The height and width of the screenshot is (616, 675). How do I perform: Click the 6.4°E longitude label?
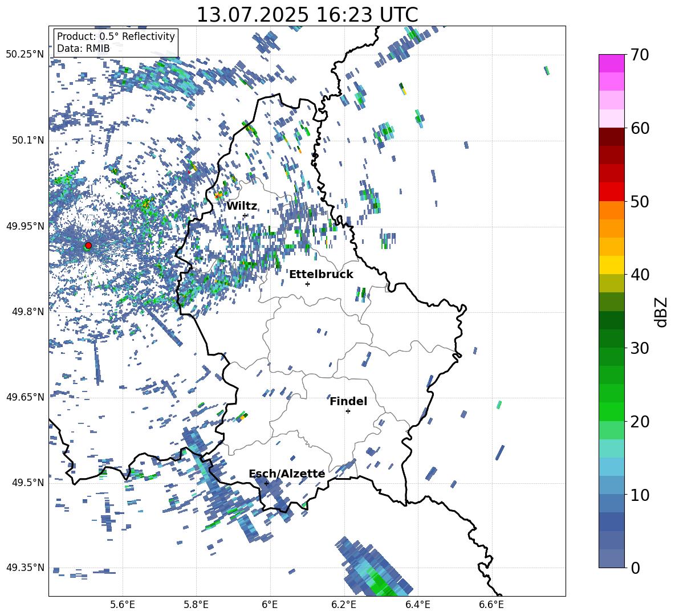click(x=417, y=605)
